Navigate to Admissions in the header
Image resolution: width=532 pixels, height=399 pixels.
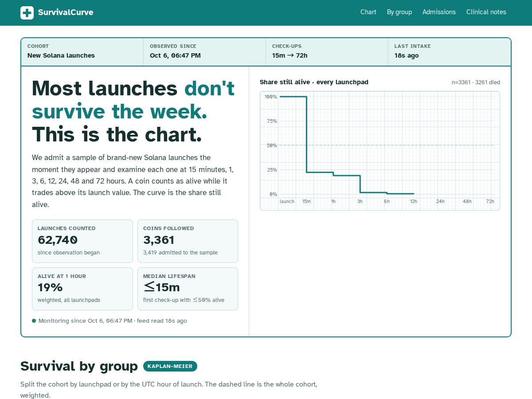click(x=439, y=12)
